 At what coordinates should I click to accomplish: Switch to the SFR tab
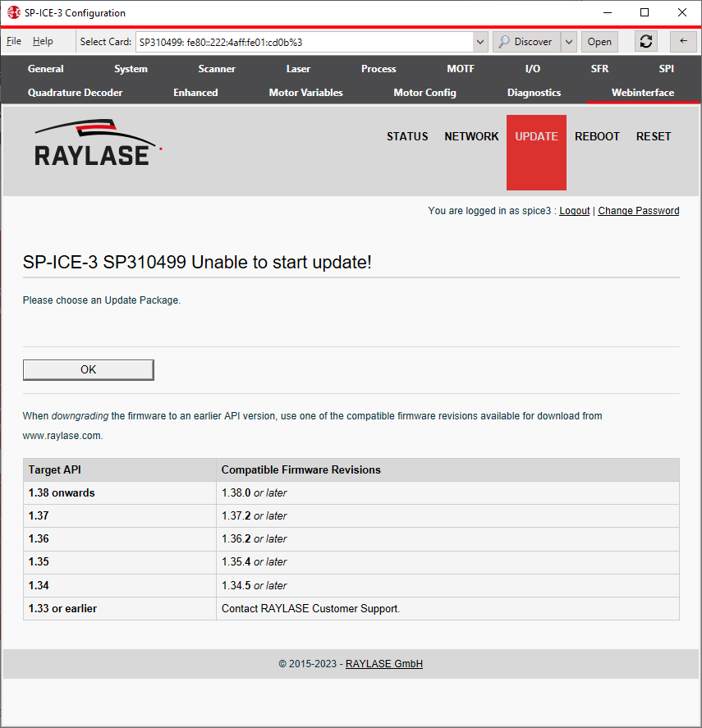(600, 69)
